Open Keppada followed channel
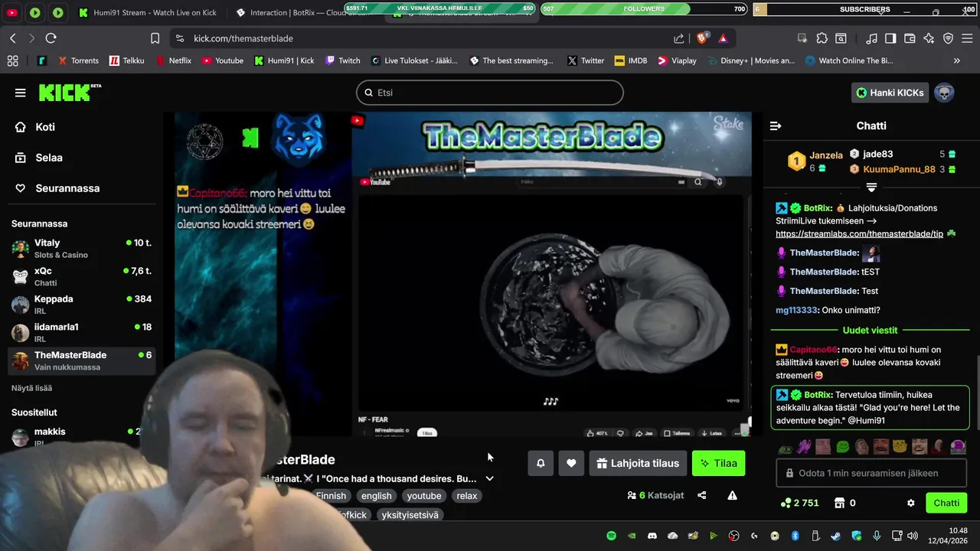980x551 pixels. (81, 304)
